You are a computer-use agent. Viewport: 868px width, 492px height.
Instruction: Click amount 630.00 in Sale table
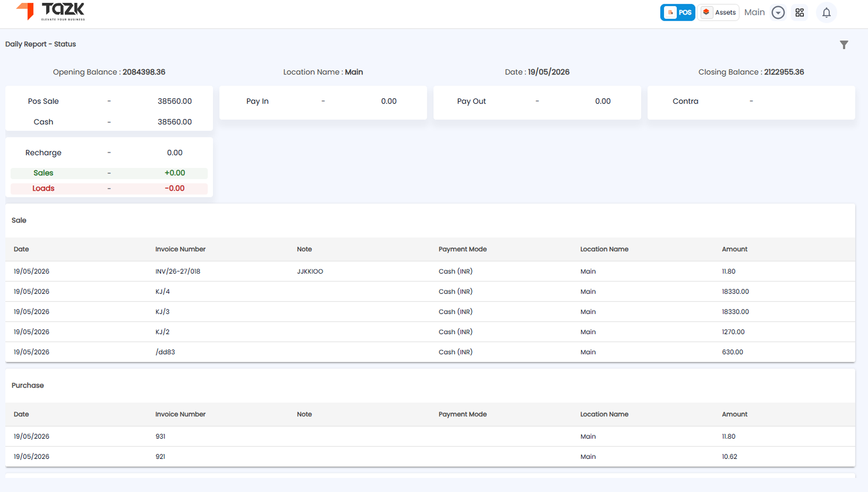tap(732, 352)
